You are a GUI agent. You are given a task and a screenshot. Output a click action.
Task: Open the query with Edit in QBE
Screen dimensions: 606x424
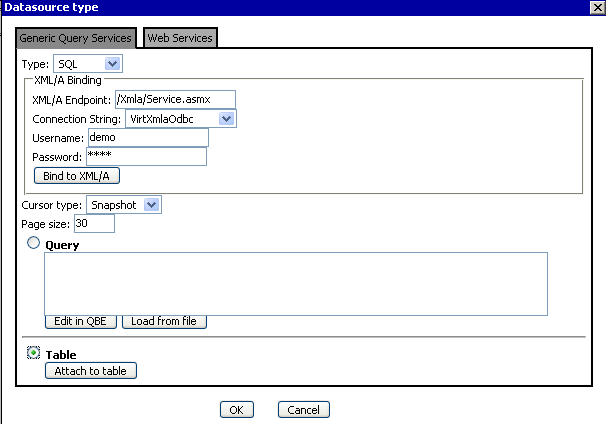(x=81, y=321)
